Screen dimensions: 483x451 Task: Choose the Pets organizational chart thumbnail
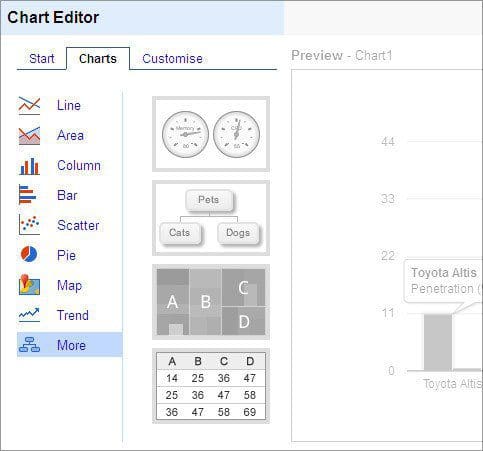pos(211,218)
